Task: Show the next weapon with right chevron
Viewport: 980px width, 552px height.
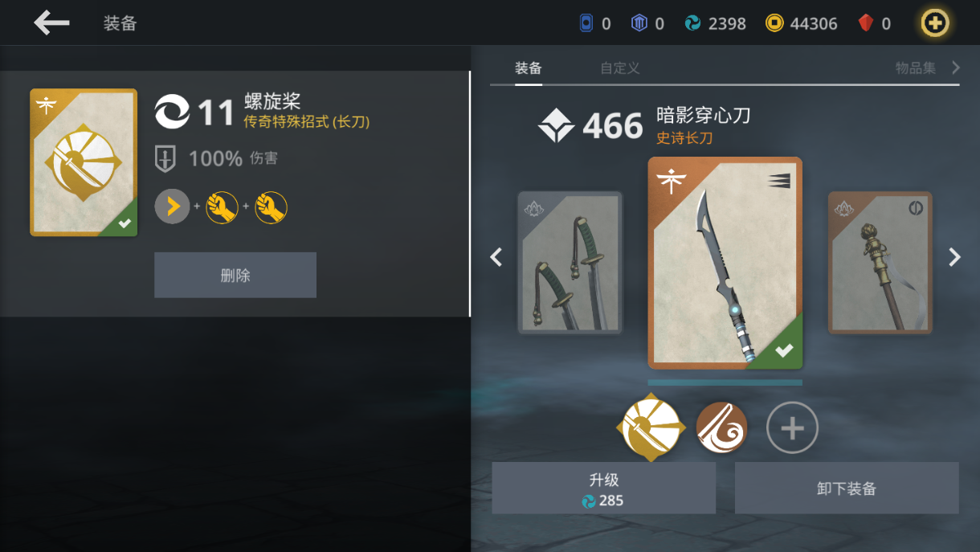Action: coord(954,257)
